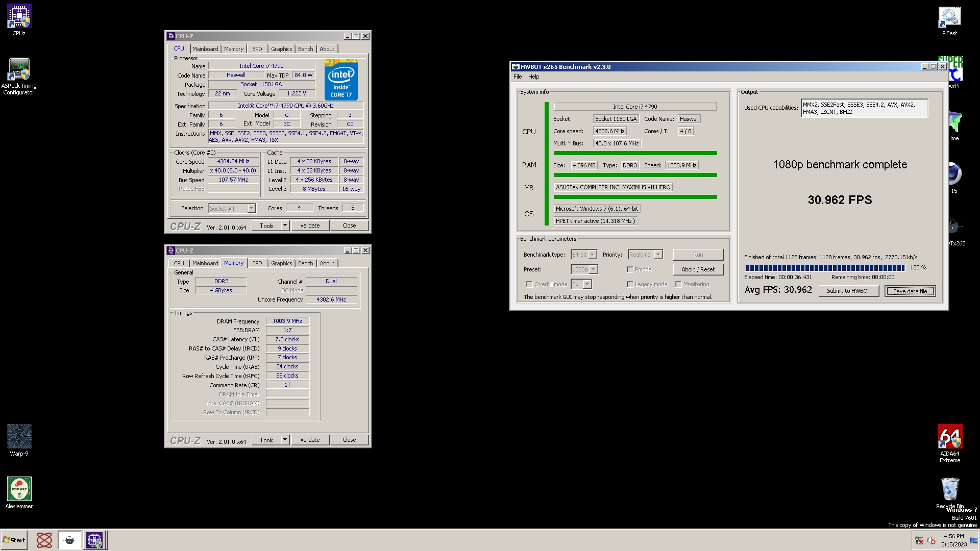Screen dimensions: 980x551
Task: Click Validate in upper CPU-Z window
Action: [x=310, y=226]
